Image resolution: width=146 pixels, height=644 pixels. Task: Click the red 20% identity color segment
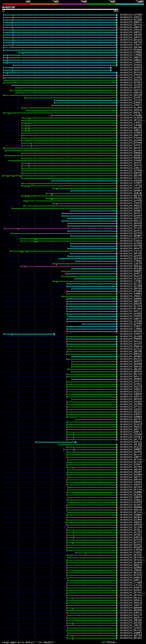16,4
